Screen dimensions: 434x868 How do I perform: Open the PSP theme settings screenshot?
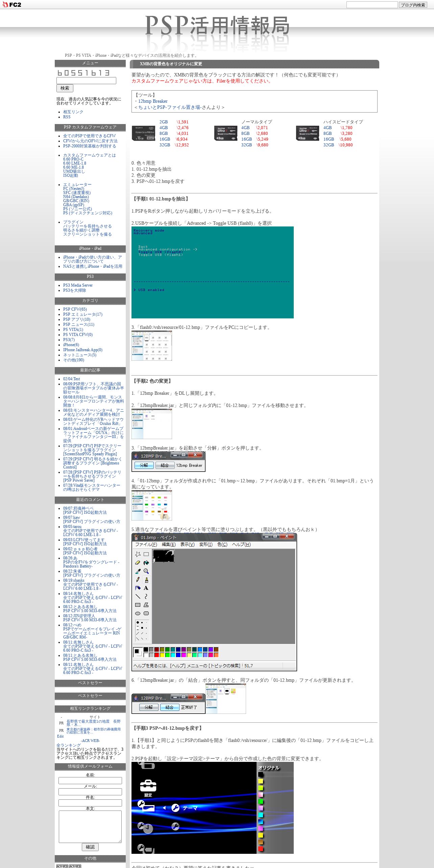213,808
